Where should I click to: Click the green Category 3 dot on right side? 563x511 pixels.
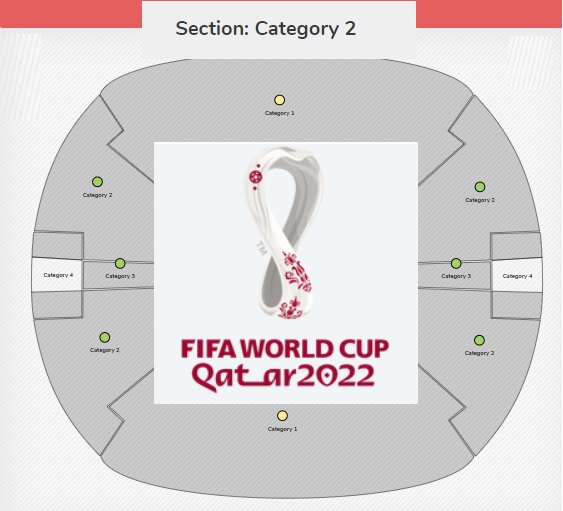coord(456,263)
